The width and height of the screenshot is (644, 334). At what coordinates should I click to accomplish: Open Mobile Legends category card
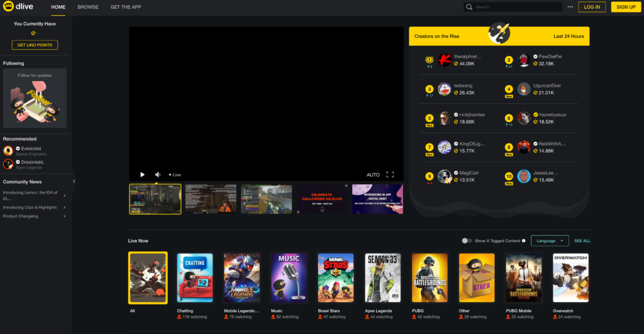click(241, 278)
